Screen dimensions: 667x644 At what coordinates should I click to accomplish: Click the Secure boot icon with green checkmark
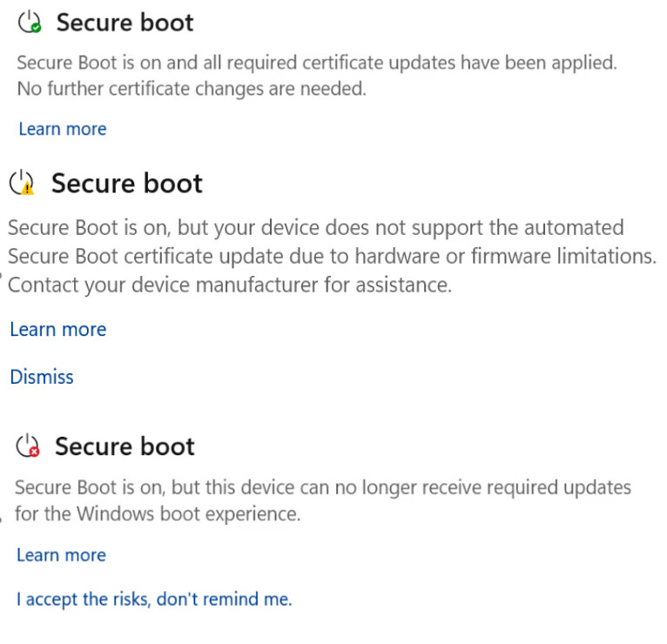(30, 22)
